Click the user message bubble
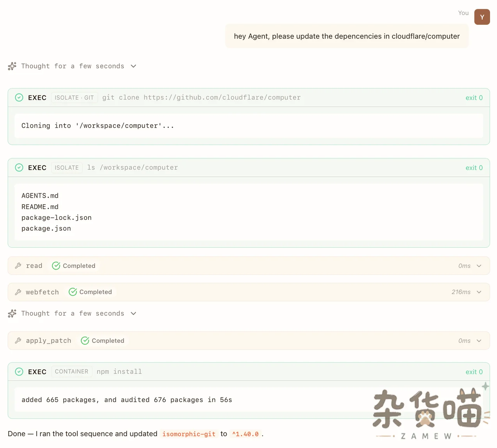The image size is (497, 448). [x=347, y=36]
